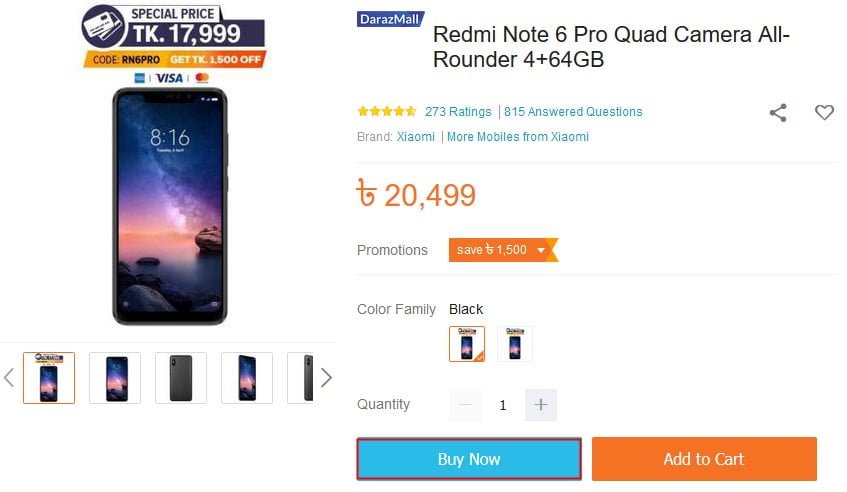Click the Buy Now button

tap(469, 459)
